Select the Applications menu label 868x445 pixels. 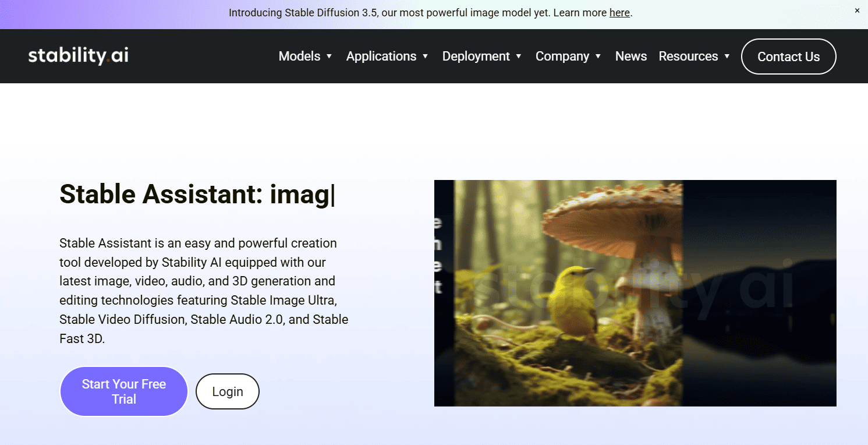click(x=381, y=56)
